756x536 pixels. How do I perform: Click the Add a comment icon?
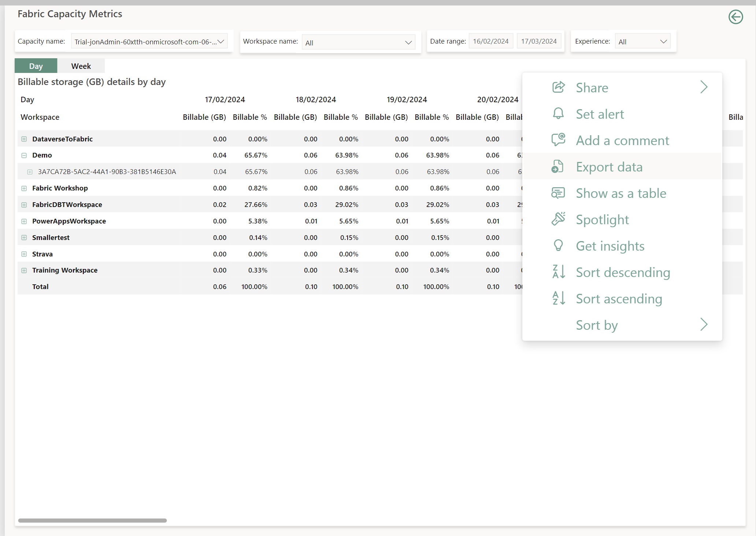point(558,140)
